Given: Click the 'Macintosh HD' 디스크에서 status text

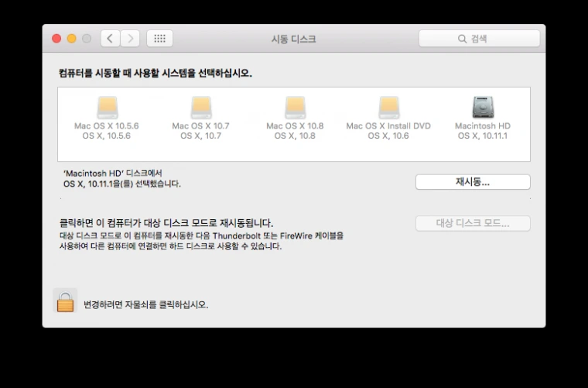Looking at the screenshot, I should click(x=112, y=173).
